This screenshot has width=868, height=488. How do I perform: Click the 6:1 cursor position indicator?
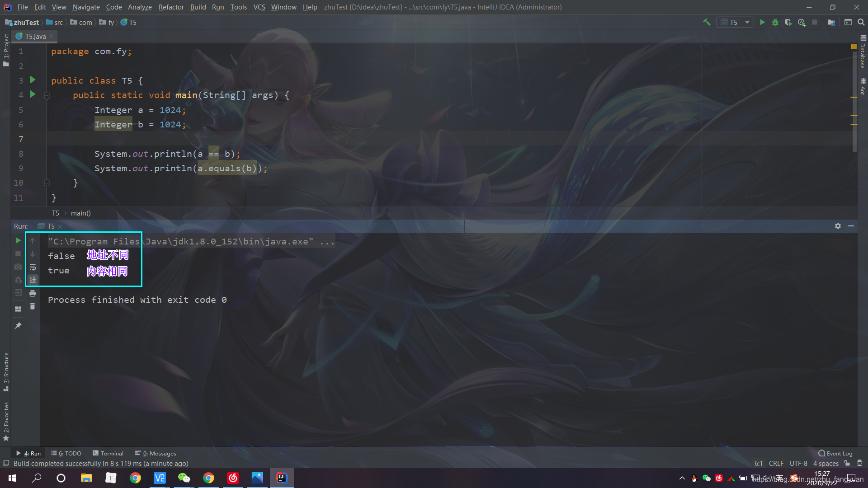tap(759, 464)
